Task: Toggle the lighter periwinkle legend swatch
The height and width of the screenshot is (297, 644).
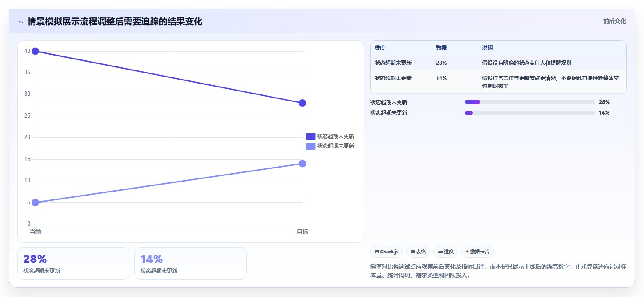Action: 310,146
